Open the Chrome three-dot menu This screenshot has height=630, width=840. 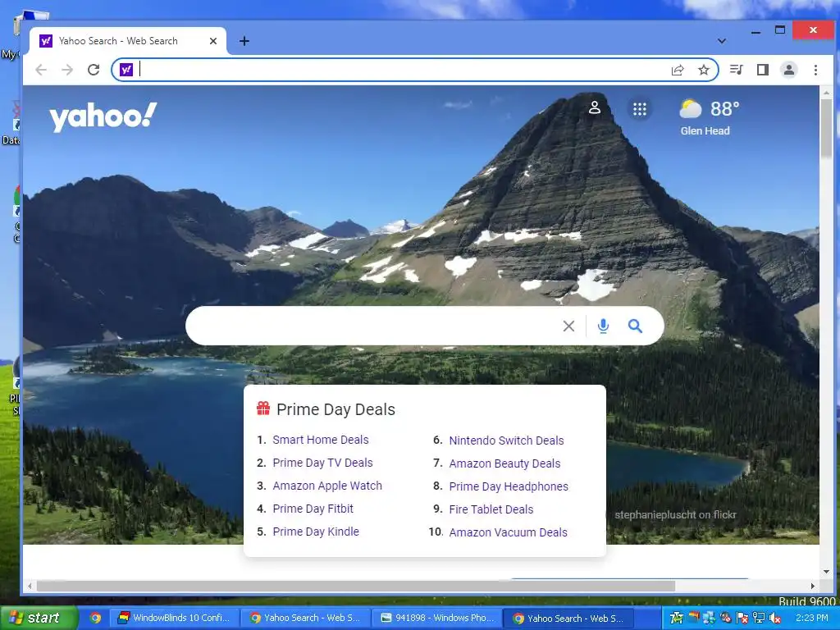pyautogui.click(x=815, y=70)
